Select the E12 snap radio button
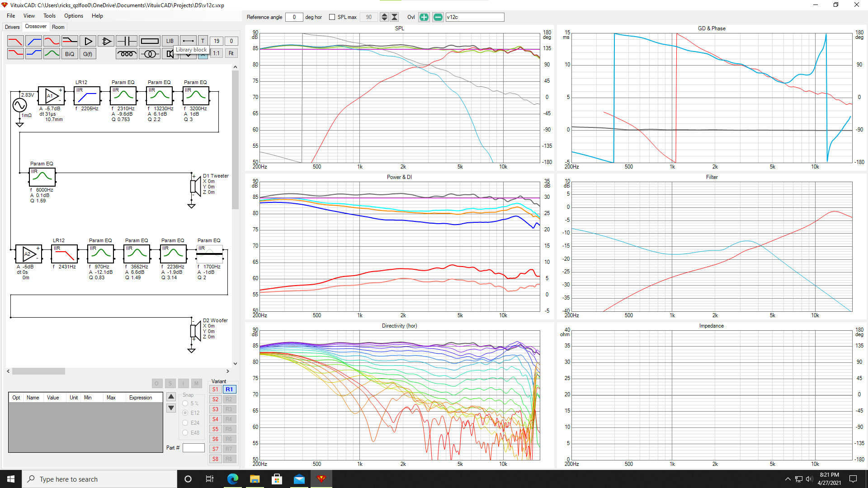The image size is (868, 488). tap(185, 413)
